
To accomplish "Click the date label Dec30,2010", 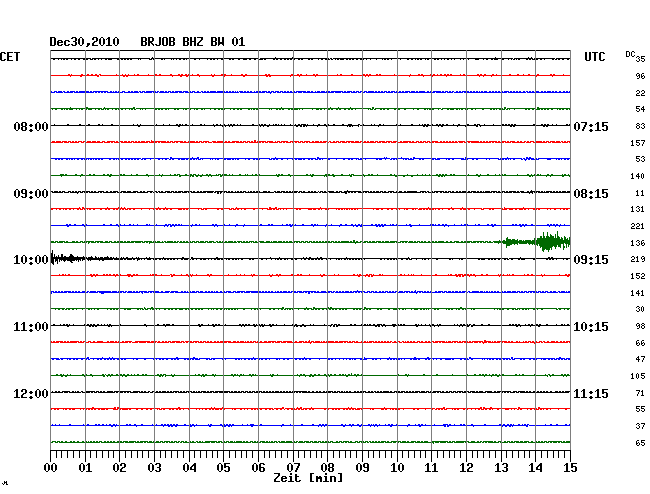I will coord(84,42).
